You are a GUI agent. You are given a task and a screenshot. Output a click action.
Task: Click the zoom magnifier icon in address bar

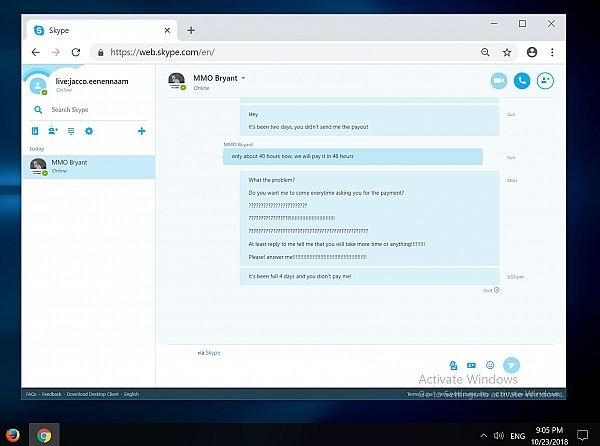pos(485,52)
